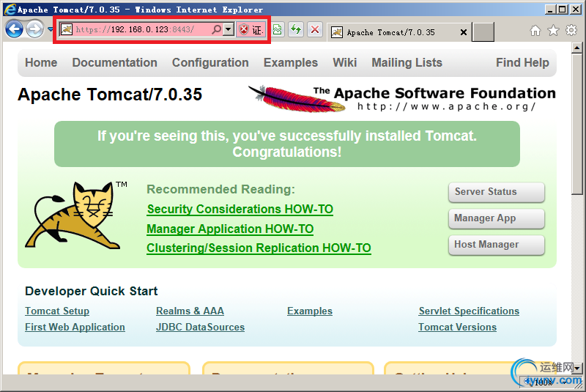Click the Developer Quick Start heading

click(x=91, y=291)
